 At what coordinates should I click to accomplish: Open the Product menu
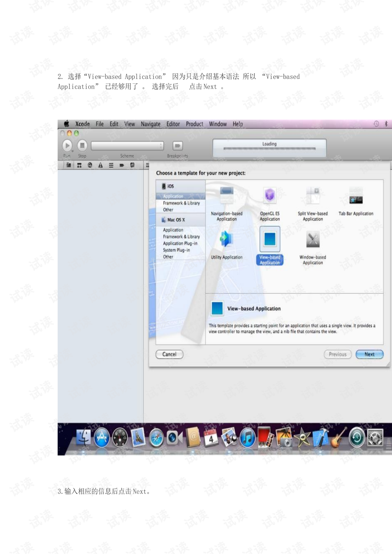click(194, 124)
